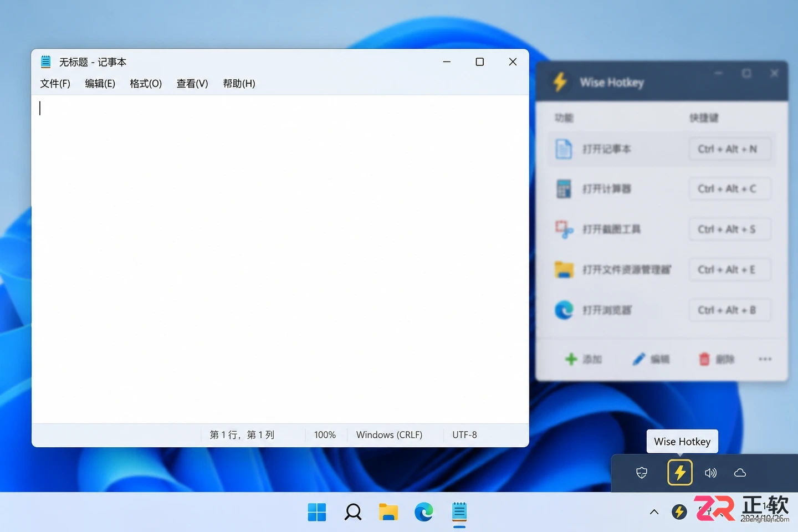Open the 帮助(H) menu in Notepad
The image size is (798, 532).
(x=239, y=84)
